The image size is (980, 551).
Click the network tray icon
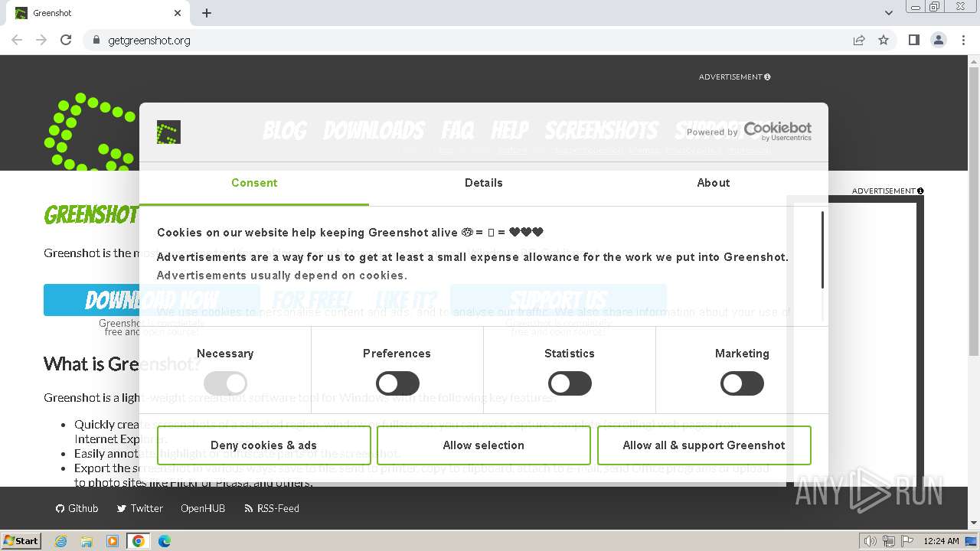(889, 541)
